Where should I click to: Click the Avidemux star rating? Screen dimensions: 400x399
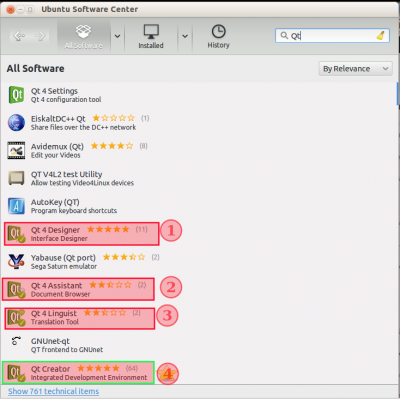[x=112, y=146]
